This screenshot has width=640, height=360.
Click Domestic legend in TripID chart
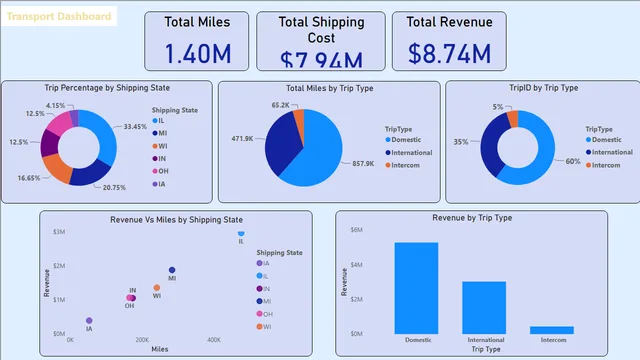click(x=604, y=140)
